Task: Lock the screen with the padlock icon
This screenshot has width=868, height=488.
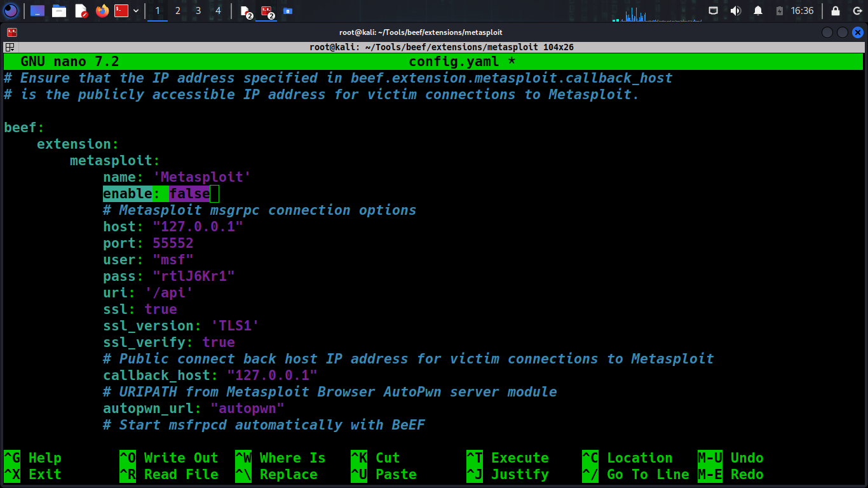Action: point(836,11)
